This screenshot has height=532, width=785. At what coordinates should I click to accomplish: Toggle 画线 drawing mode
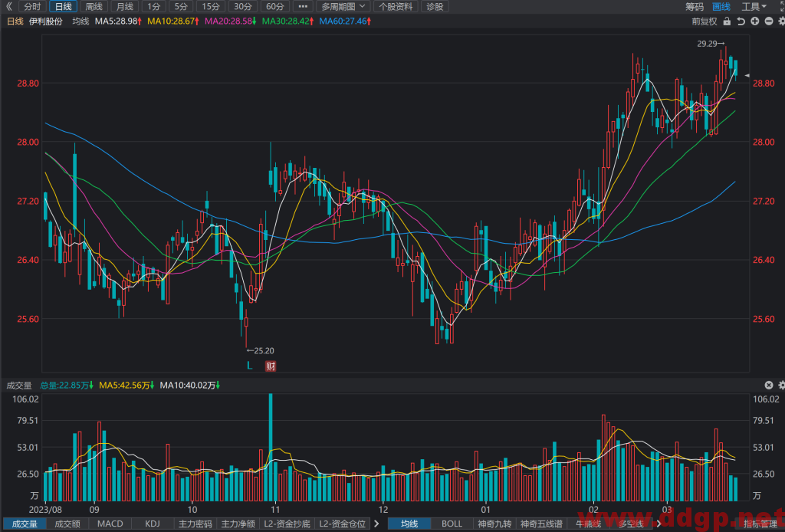click(x=721, y=6)
